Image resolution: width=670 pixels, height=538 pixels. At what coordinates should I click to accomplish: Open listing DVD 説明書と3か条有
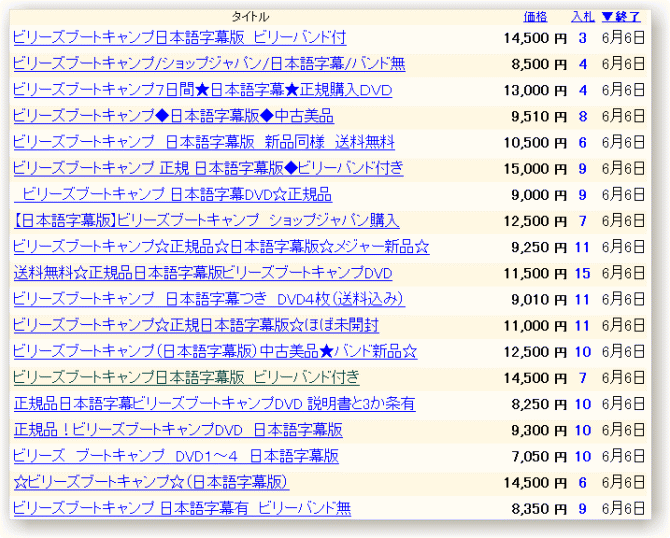point(214,403)
